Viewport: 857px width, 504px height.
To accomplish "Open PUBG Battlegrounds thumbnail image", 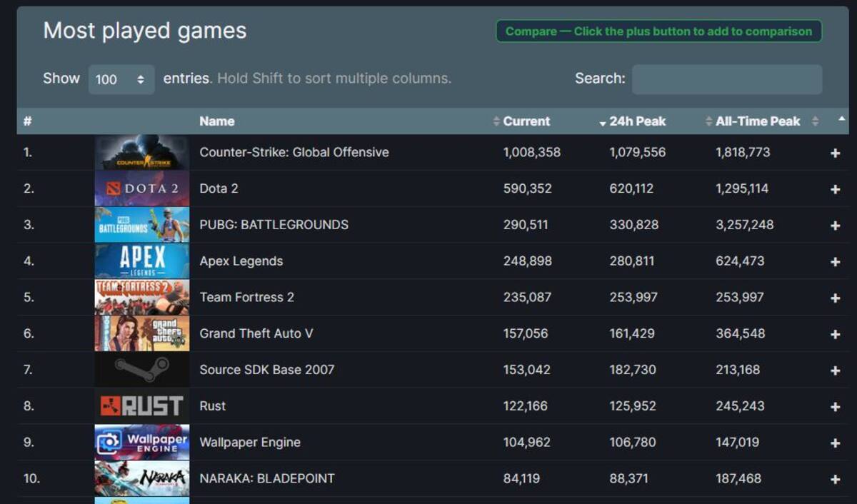I will (142, 225).
